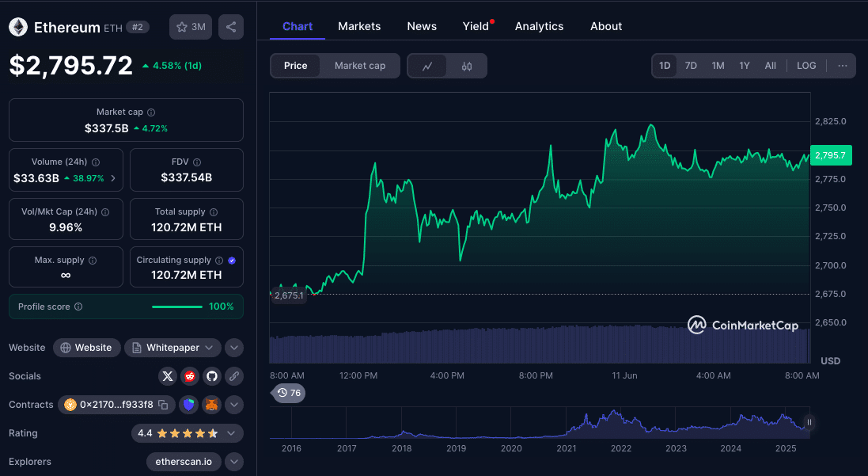Click the MetaMask fox icon

pos(211,405)
